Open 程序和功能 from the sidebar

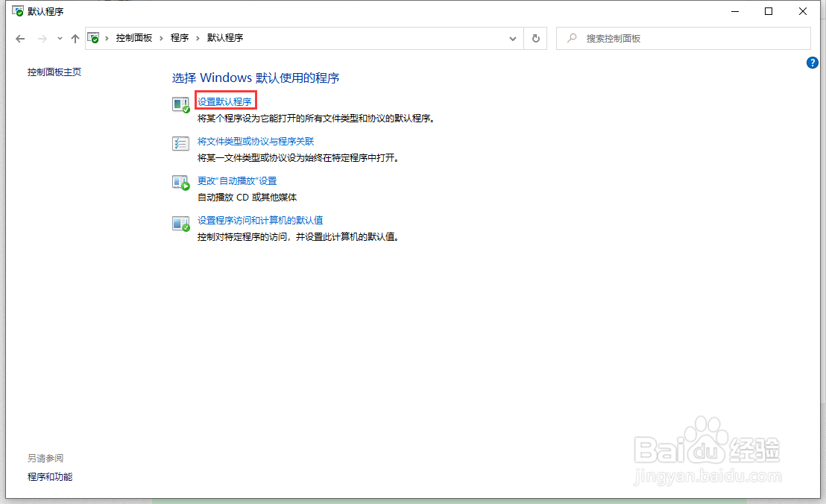pos(50,476)
